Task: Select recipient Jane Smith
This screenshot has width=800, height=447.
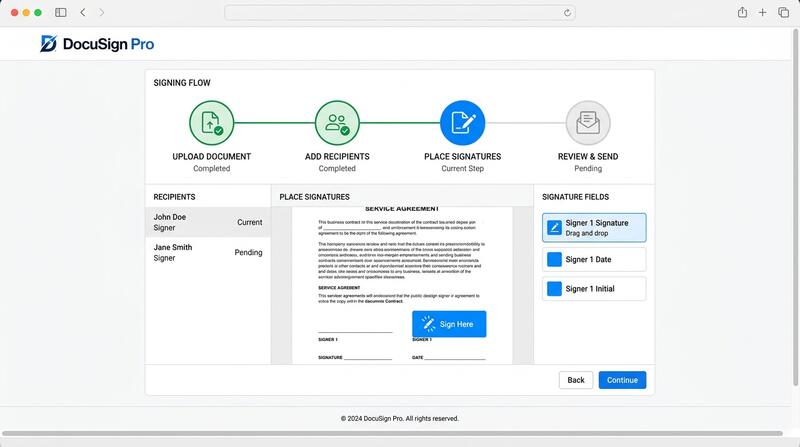Action: point(208,252)
